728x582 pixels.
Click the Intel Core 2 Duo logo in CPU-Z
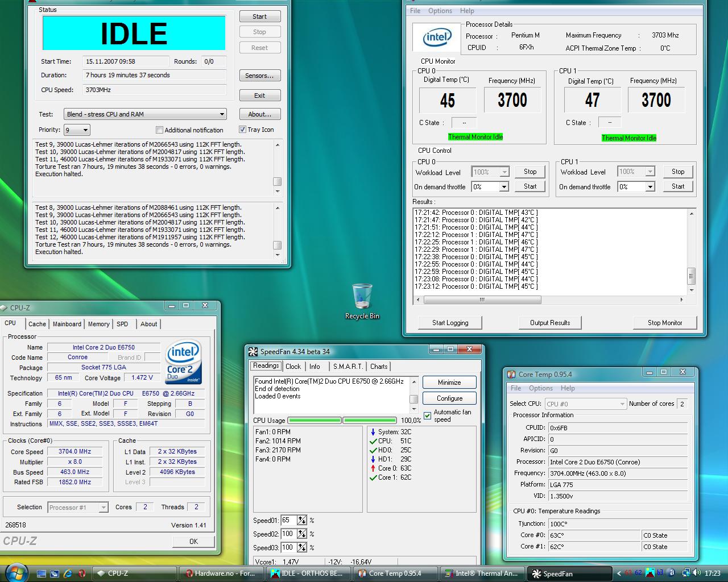(x=183, y=363)
